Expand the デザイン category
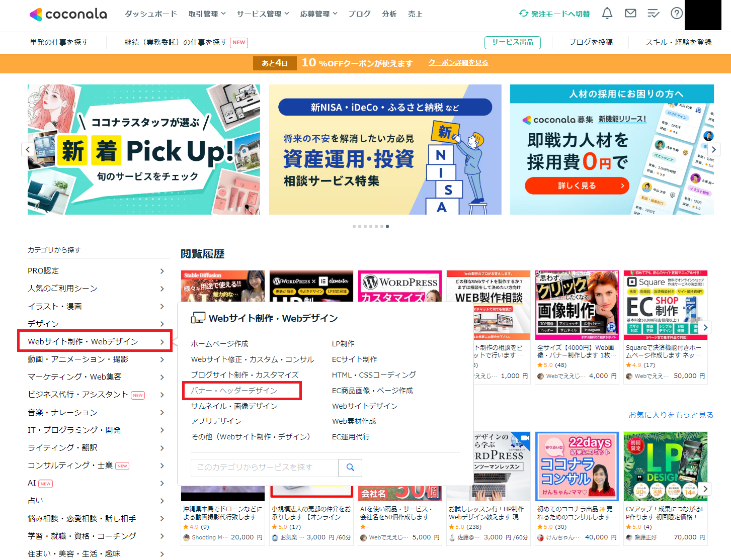This screenshot has width=731, height=560. (x=96, y=324)
